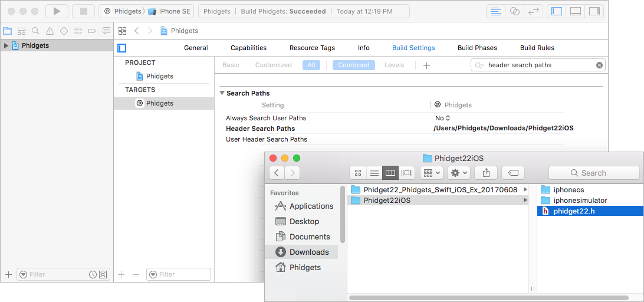The height and width of the screenshot is (302, 644).
Task: Open the General tab
Action: (196, 48)
